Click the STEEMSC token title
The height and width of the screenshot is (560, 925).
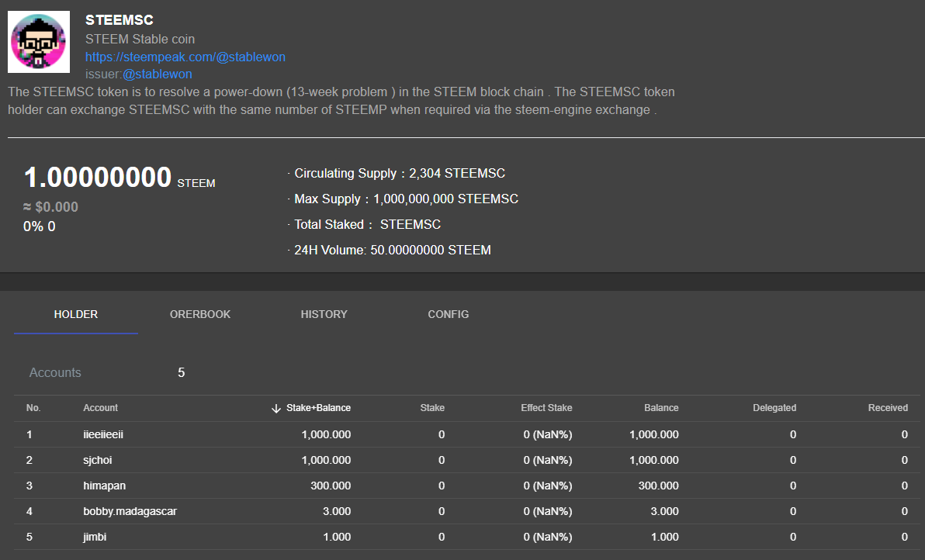tap(120, 20)
